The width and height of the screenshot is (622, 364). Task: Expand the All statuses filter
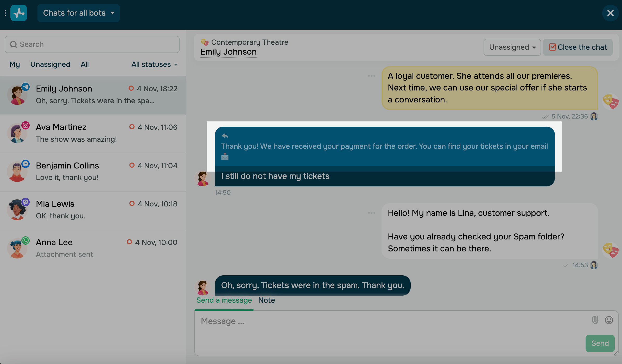coord(154,64)
